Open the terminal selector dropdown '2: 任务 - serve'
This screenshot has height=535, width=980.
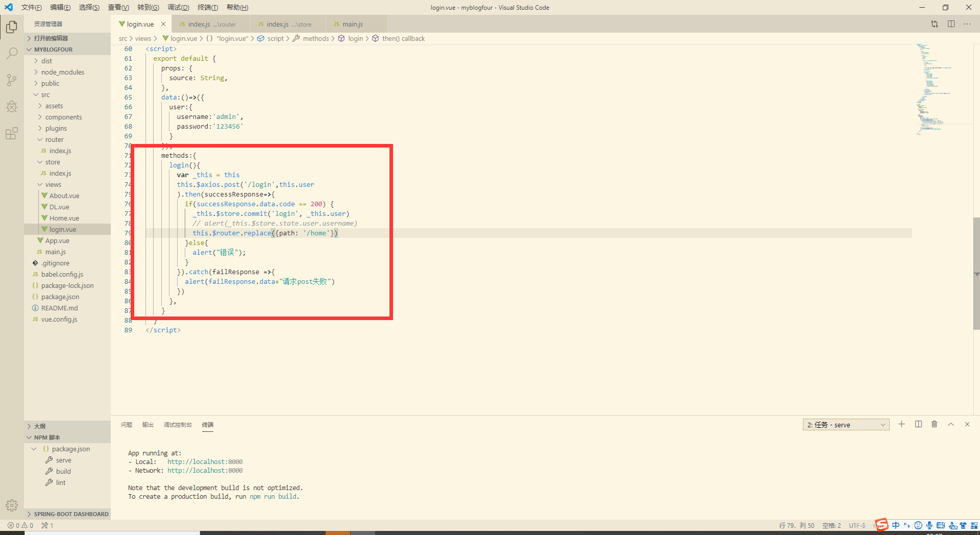click(x=846, y=425)
